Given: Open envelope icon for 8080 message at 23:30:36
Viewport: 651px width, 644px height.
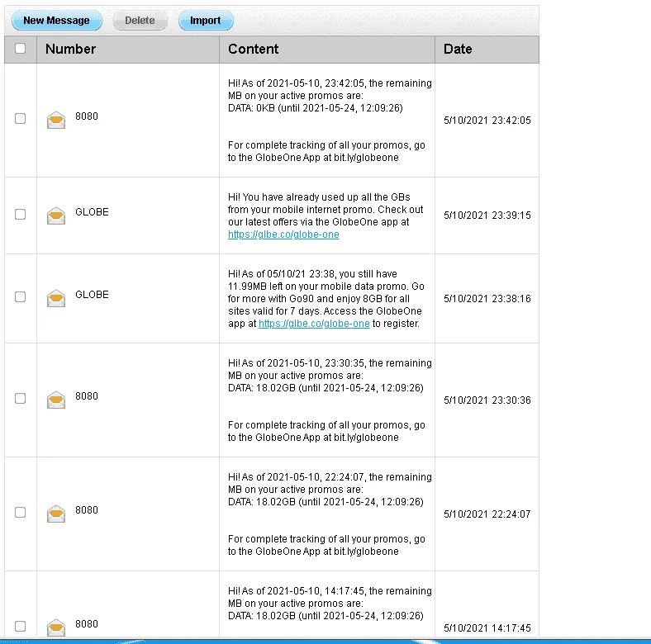Looking at the screenshot, I should click(56, 400).
